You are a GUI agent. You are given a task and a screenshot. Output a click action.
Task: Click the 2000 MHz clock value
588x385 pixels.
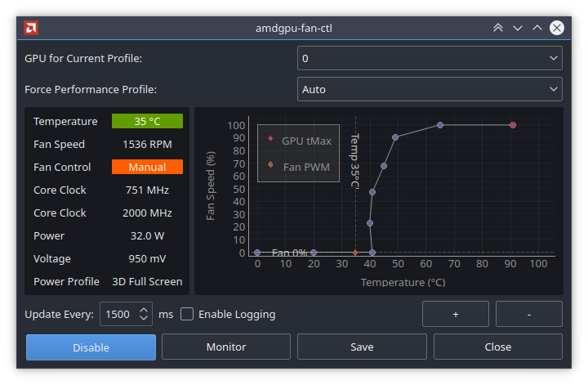tap(147, 213)
